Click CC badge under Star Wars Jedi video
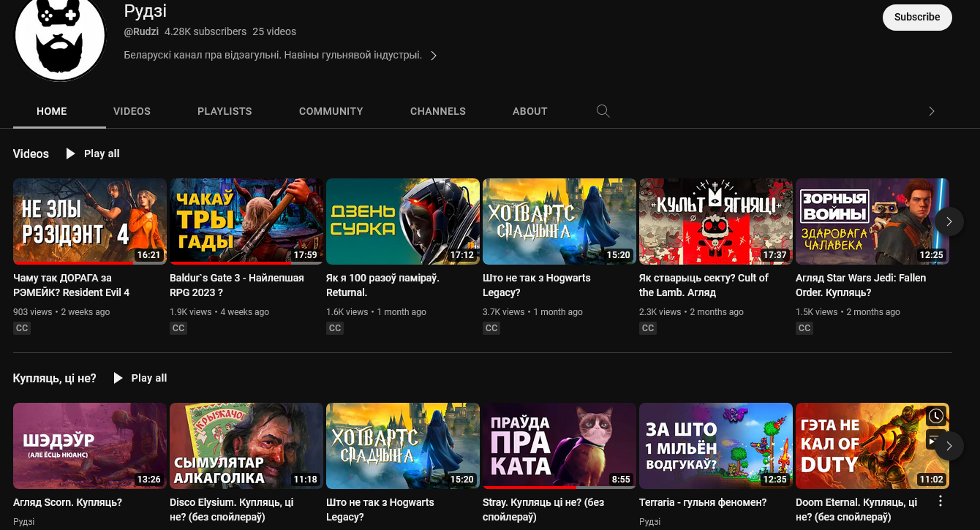Image resolution: width=980 pixels, height=530 pixels. (x=804, y=328)
